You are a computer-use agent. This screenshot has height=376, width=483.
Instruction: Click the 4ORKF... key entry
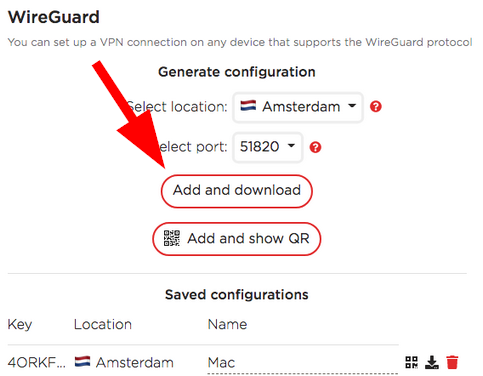tap(37, 363)
